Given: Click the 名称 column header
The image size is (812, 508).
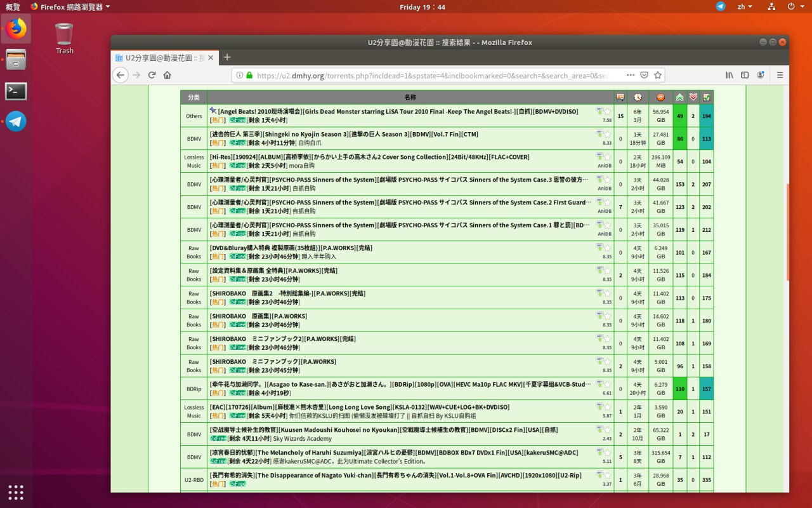Looking at the screenshot, I should (410, 97).
